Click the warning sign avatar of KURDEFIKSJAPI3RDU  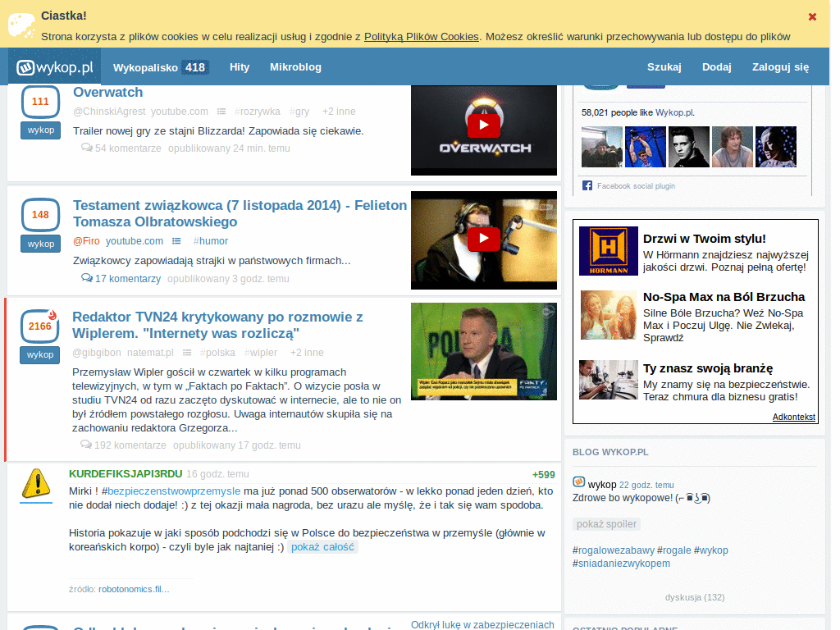[x=36, y=484]
